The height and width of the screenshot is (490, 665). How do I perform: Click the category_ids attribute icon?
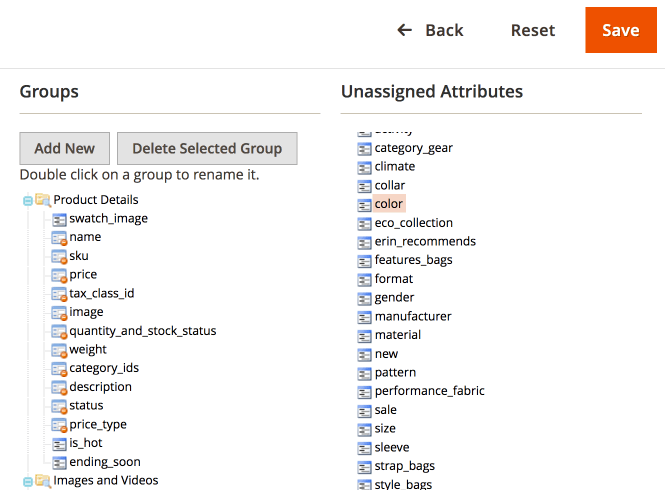pyautogui.click(x=59, y=369)
